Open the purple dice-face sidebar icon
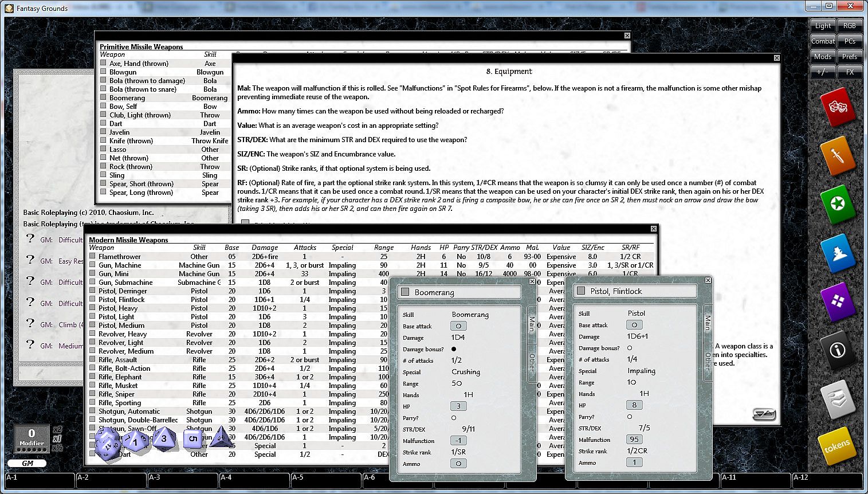The height and width of the screenshot is (494, 868). [837, 301]
